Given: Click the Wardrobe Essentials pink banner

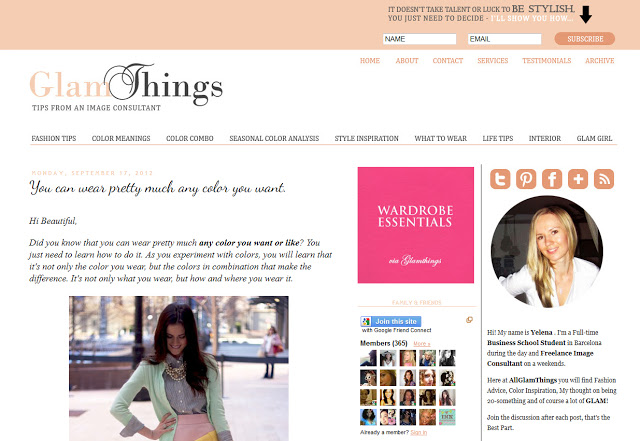Looking at the screenshot, I should coord(416,225).
